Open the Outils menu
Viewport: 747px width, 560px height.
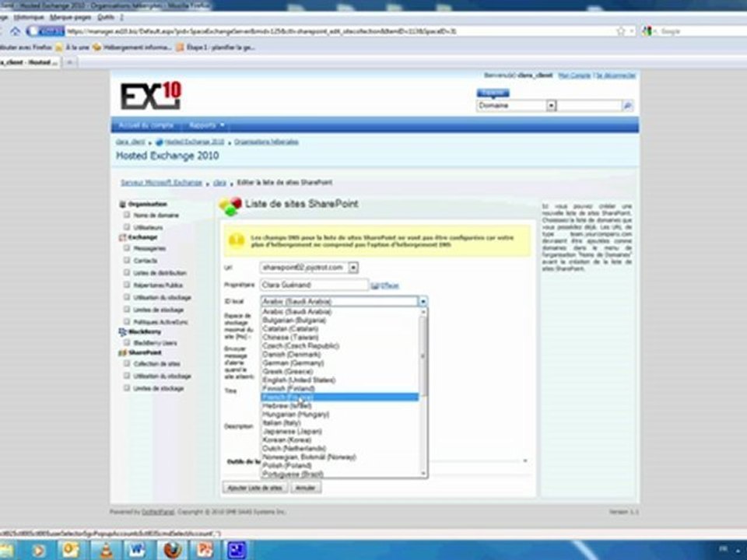click(x=106, y=17)
